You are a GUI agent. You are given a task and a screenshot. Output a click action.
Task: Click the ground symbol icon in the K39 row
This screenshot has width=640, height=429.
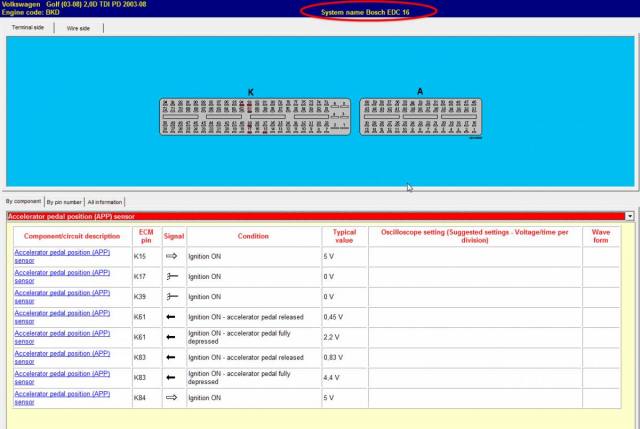click(171, 297)
